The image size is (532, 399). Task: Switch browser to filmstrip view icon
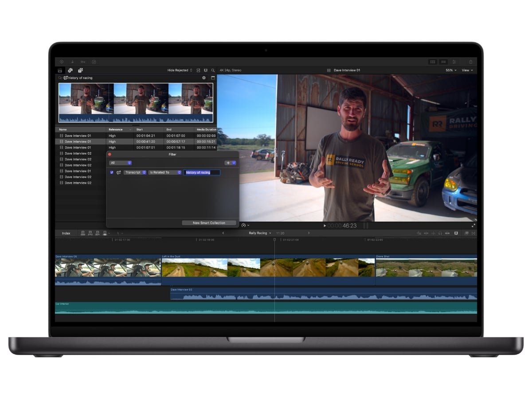[198, 70]
